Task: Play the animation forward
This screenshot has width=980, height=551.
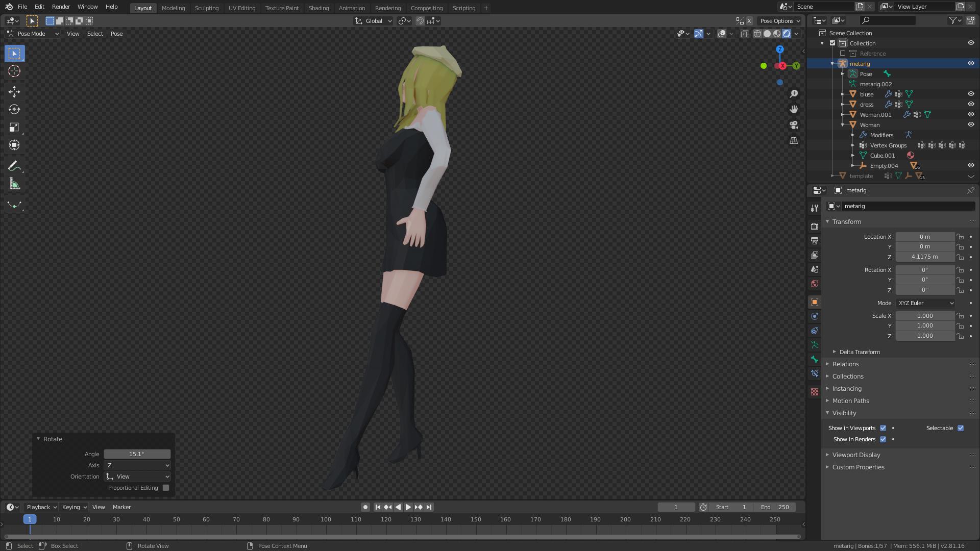Action: [x=408, y=507]
